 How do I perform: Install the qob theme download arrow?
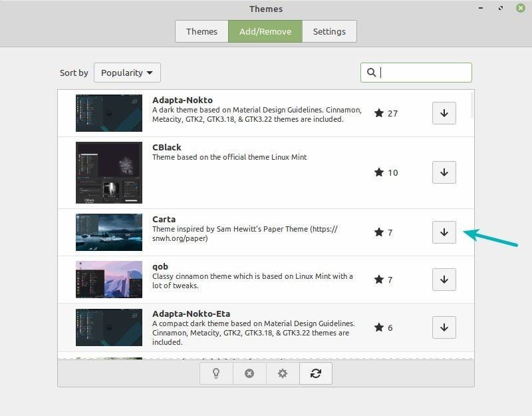pyautogui.click(x=444, y=280)
